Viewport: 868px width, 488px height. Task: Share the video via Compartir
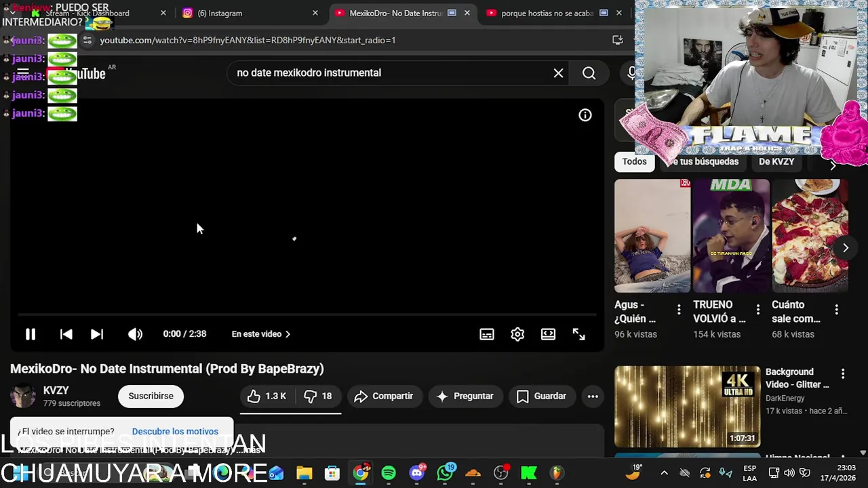pyautogui.click(x=384, y=396)
